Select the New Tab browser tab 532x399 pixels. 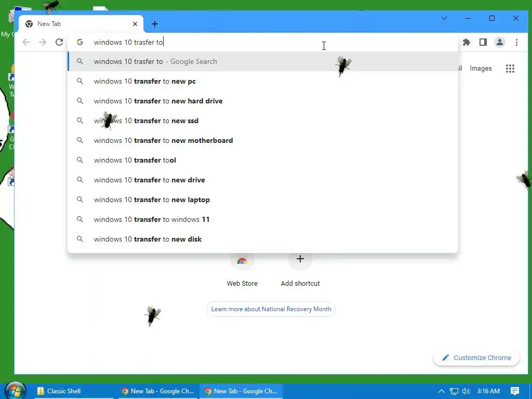coord(81,24)
